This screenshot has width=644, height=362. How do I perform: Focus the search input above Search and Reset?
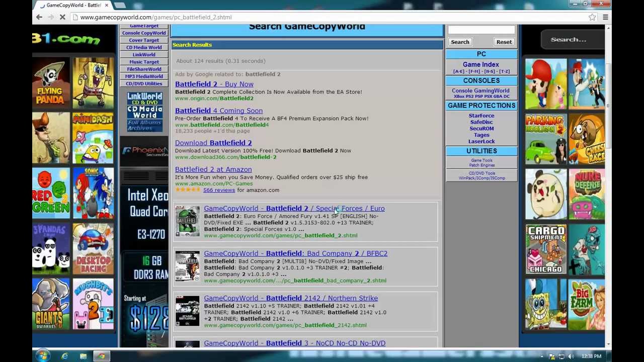point(481,30)
